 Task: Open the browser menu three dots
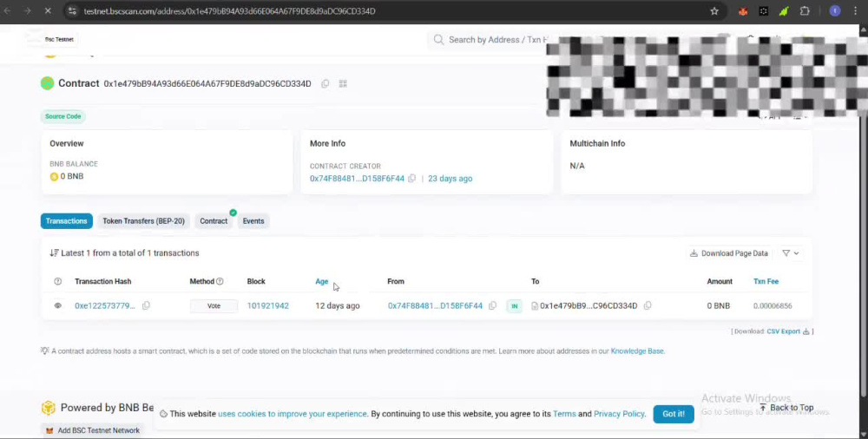coord(857,11)
